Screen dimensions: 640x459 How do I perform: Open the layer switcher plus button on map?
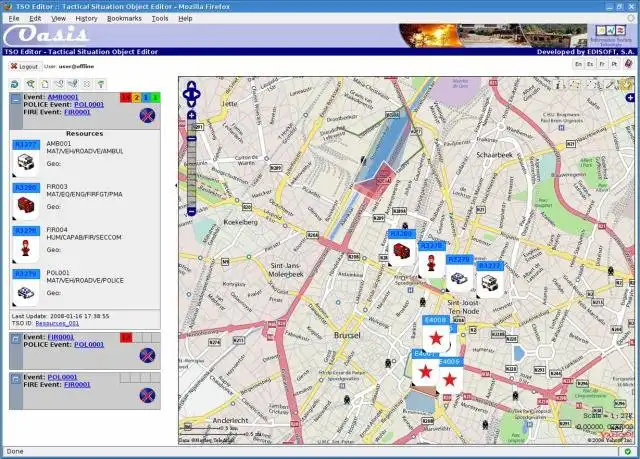[630, 98]
